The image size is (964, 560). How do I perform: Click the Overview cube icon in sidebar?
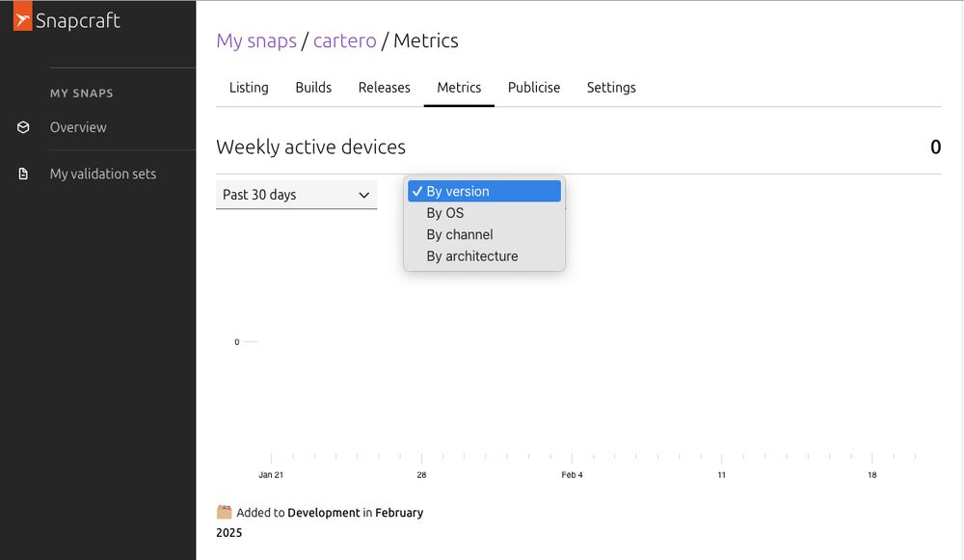click(24, 127)
